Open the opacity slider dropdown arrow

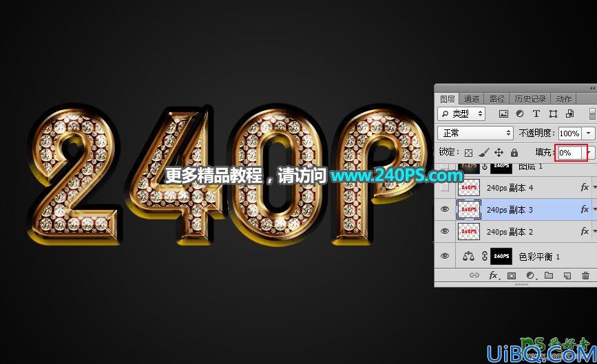pos(589,133)
